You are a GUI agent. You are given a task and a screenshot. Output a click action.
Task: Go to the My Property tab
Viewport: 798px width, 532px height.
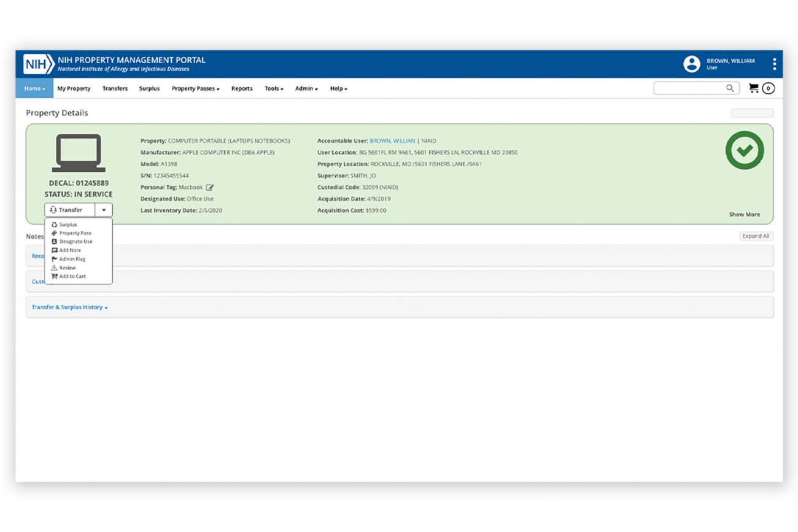(74, 89)
